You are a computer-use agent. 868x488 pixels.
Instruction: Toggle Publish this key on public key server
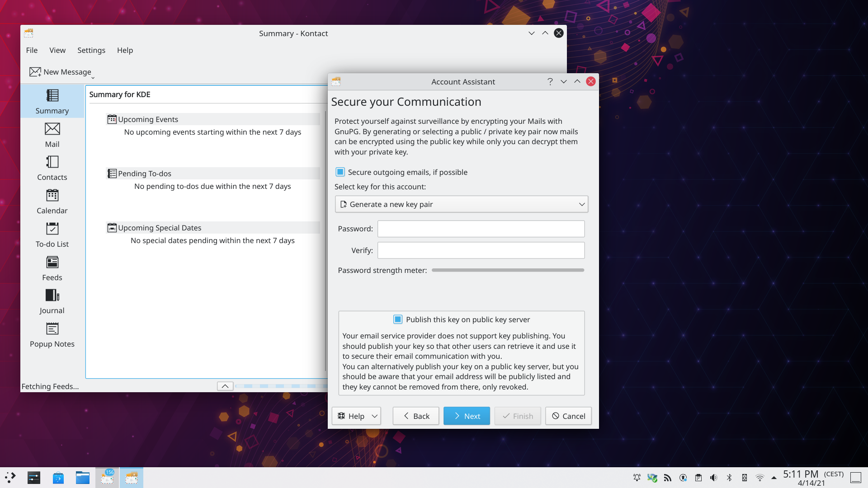(397, 319)
